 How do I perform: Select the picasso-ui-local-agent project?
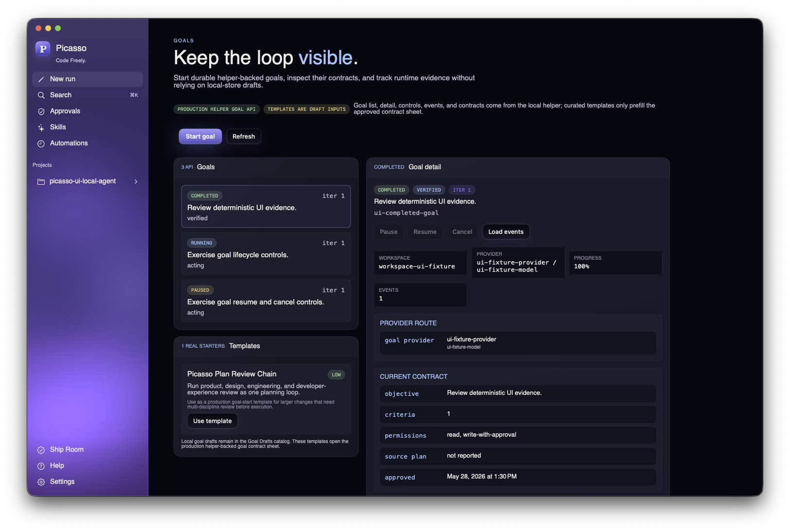point(88,181)
